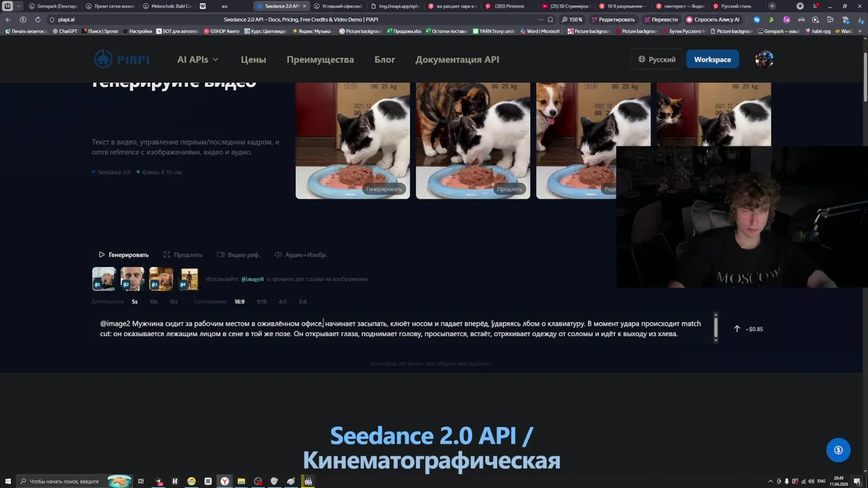Select the Аудио+Изобр. mode tab

[300, 255]
